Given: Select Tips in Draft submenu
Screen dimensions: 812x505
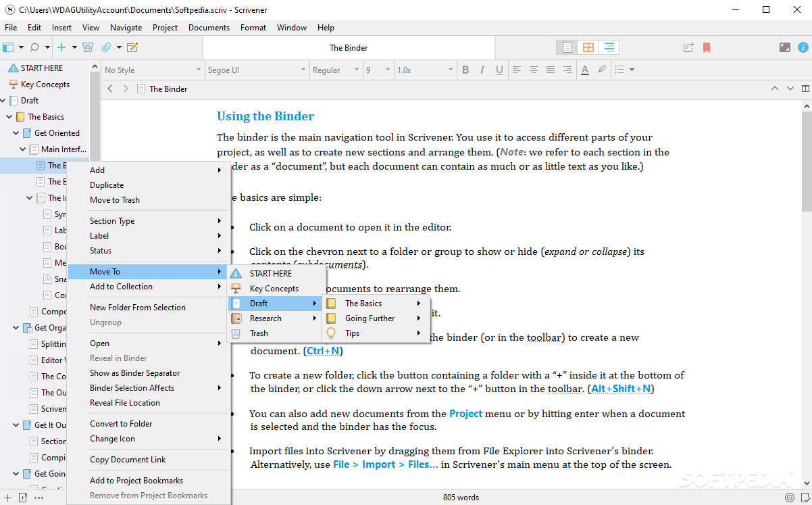Looking at the screenshot, I should pyautogui.click(x=376, y=333).
